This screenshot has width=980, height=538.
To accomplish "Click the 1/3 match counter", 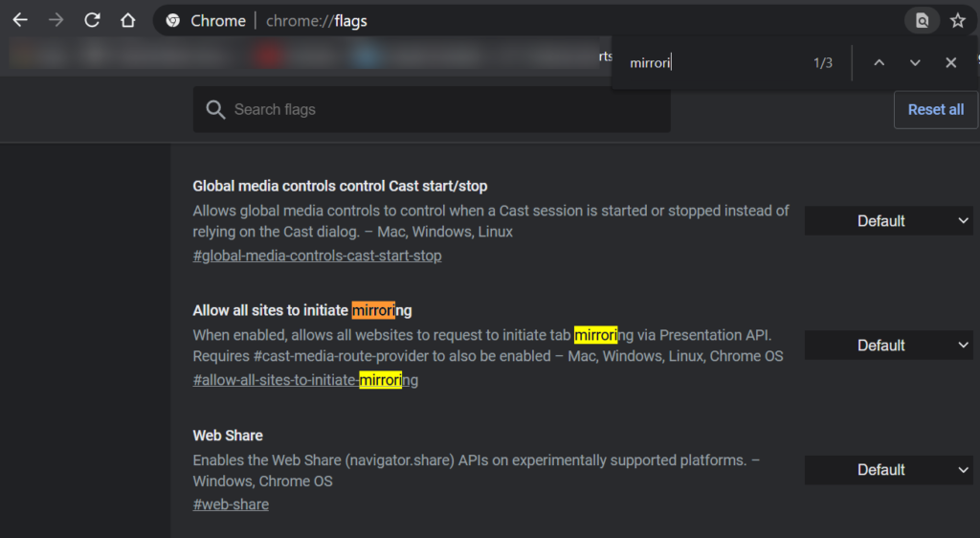I will [x=822, y=62].
